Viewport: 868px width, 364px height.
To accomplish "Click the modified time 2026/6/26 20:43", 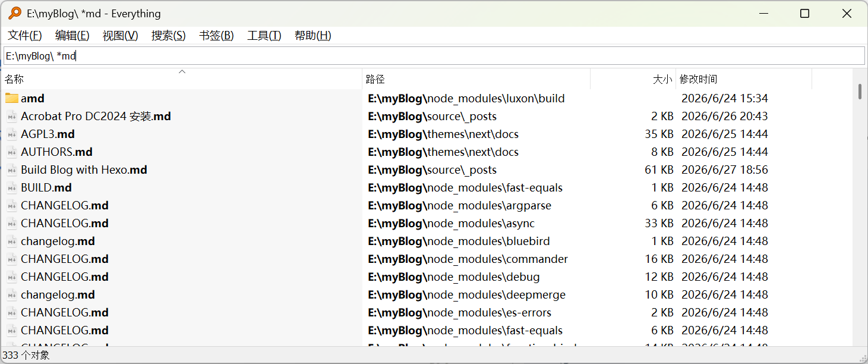I will [725, 116].
